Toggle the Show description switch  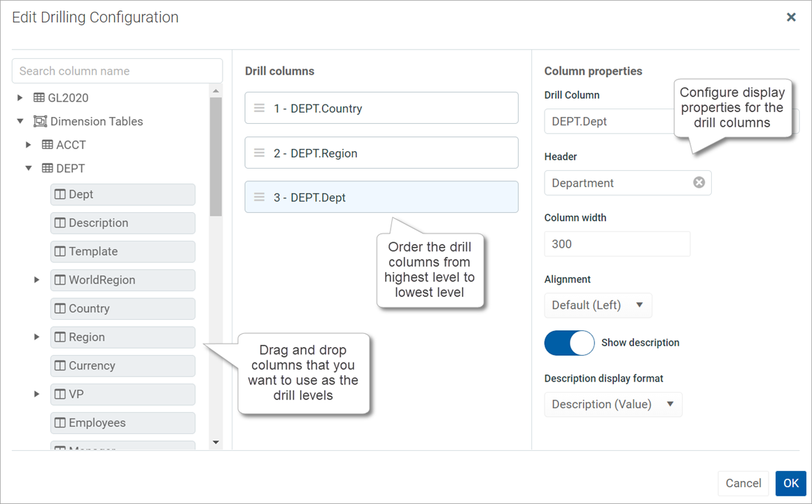pos(569,343)
